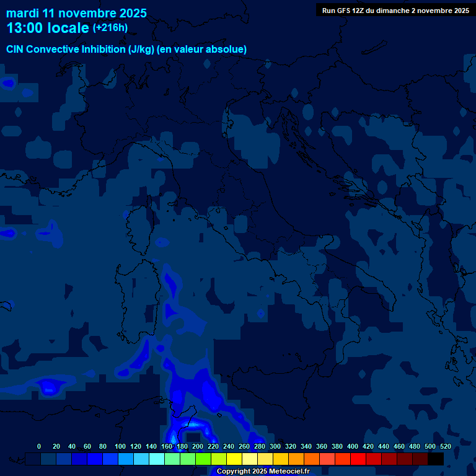Click the scale label 300

[x=275, y=446]
